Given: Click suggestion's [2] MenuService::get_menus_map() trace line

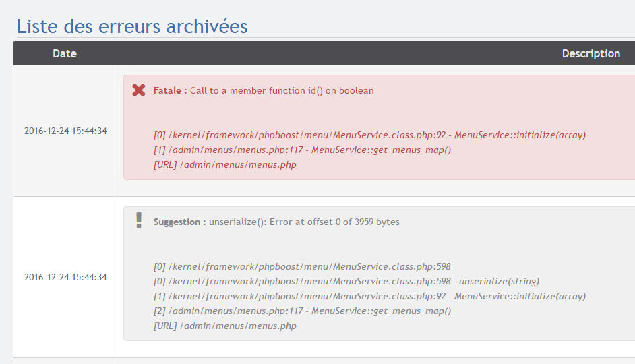Looking at the screenshot, I should click(302, 311).
